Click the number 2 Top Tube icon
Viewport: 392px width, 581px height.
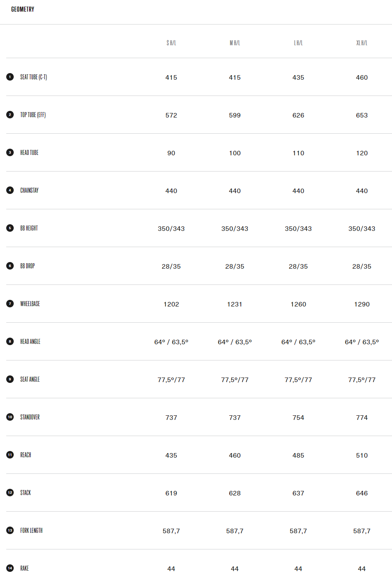tap(10, 115)
